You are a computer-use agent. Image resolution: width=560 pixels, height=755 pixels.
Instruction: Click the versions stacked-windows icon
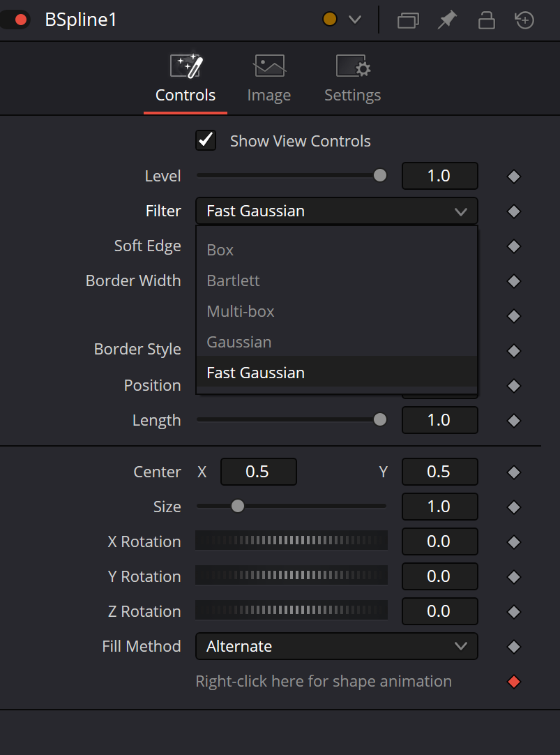coord(408,20)
